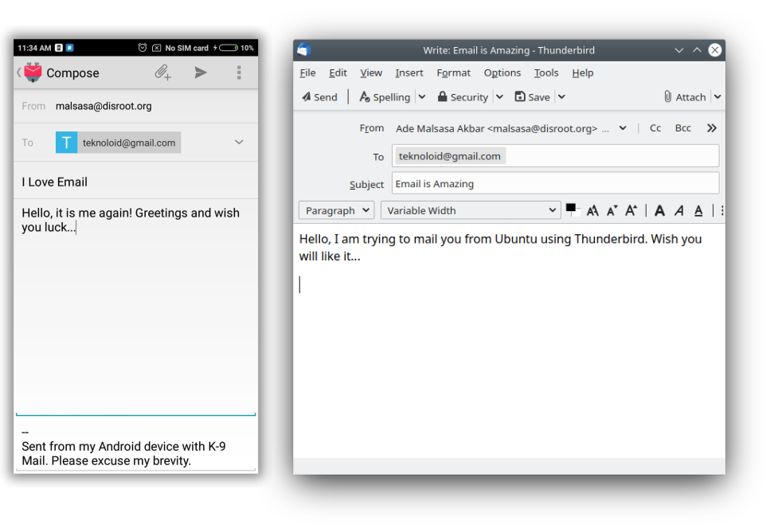Open the Paragraph style dropdown
This screenshot has height=532, width=774.
tap(337, 211)
